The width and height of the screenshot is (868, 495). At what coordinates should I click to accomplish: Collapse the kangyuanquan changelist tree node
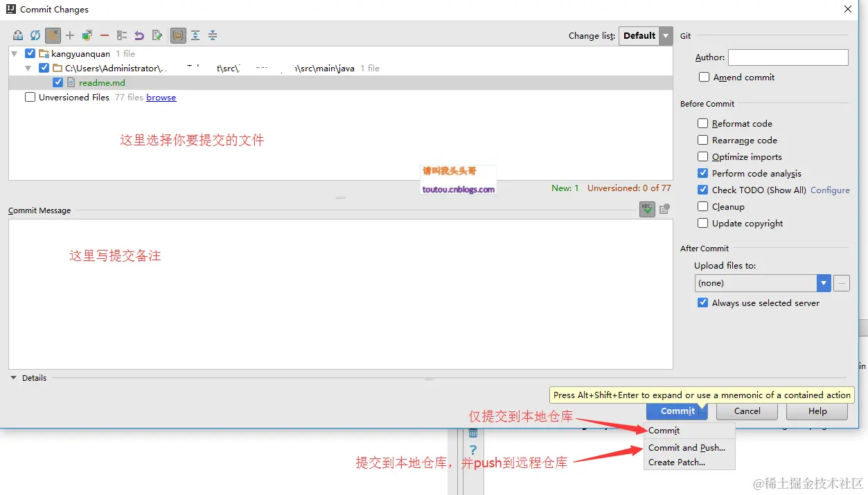click(14, 53)
